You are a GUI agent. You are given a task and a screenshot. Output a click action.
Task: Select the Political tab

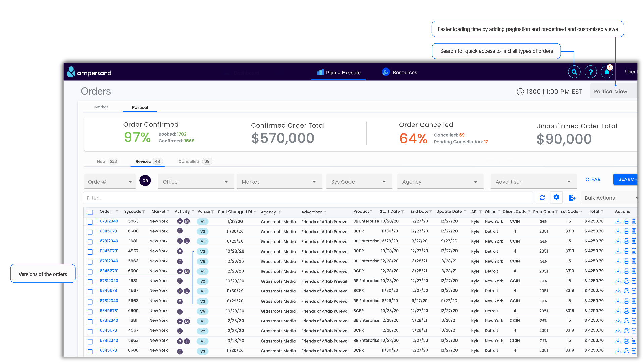(140, 107)
